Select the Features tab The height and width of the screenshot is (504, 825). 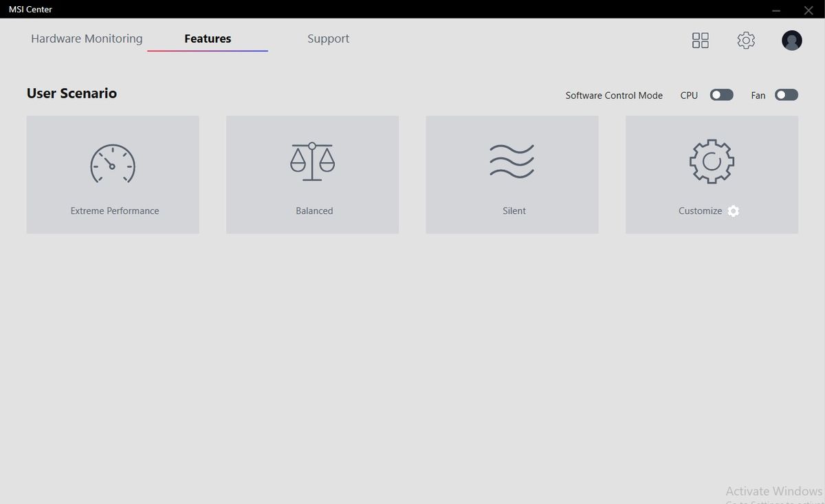(x=208, y=39)
